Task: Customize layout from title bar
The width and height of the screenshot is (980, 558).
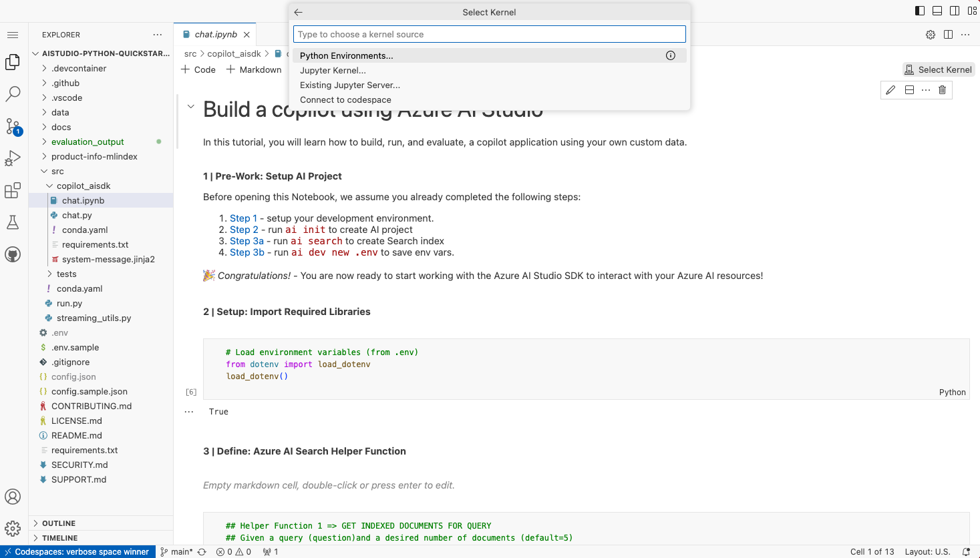Action: [x=972, y=11]
